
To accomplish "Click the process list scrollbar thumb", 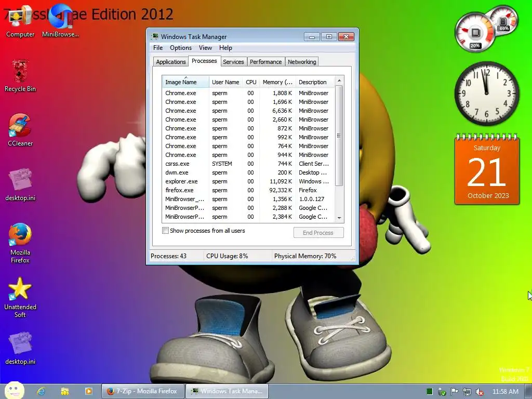I will pos(339,136).
